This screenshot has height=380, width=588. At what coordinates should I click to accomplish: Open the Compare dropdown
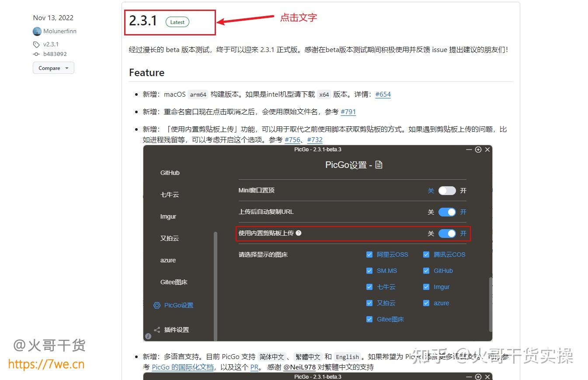[x=53, y=68]
